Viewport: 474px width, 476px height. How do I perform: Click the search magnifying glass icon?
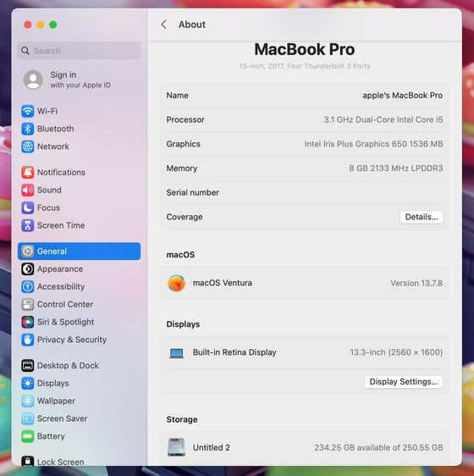coord(25,51)
